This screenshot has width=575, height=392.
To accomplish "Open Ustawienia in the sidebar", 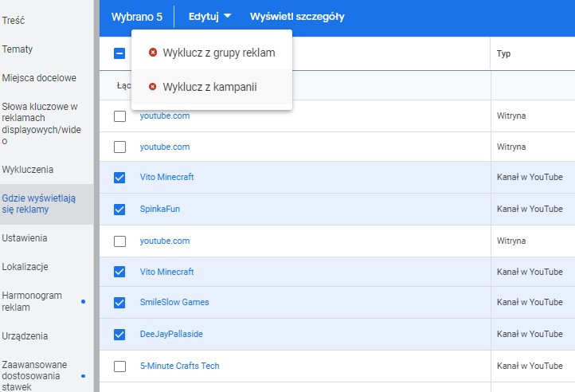I will coord(25,238).
